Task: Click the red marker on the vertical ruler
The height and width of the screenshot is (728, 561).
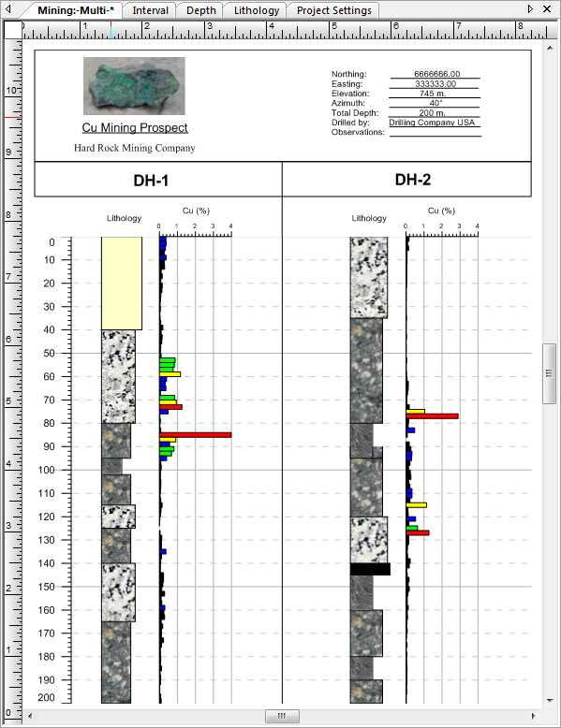Action: (13, 118)
